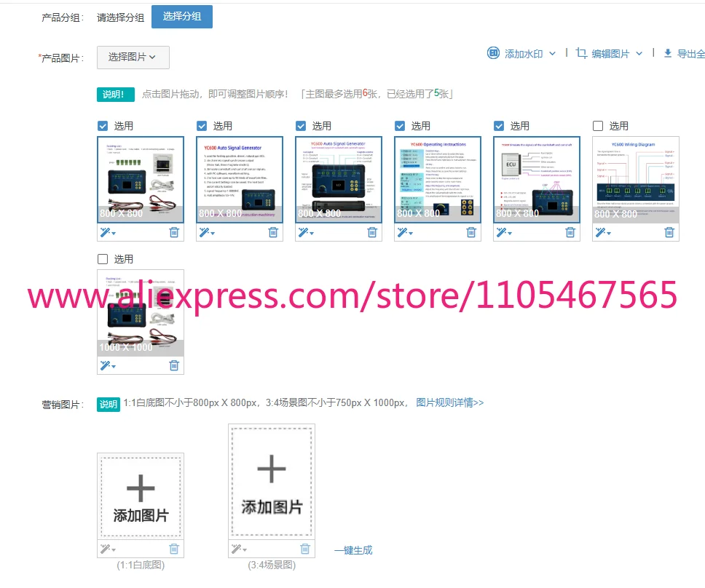Delete the ECU simulation image

[570, 232]
